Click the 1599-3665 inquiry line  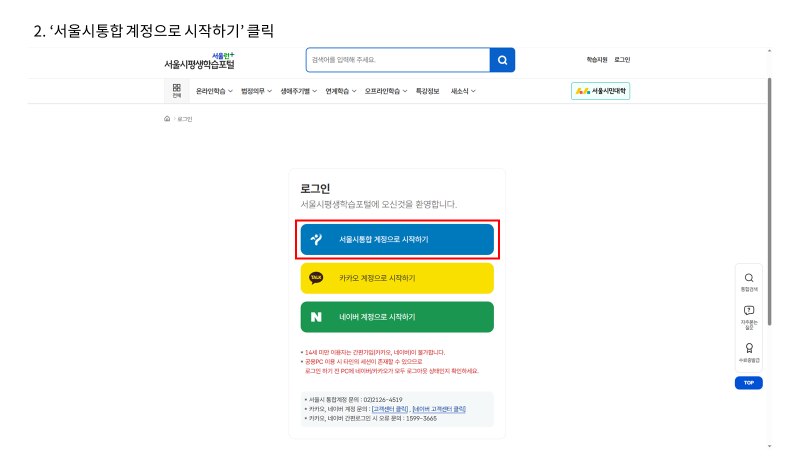pos(372,418)
